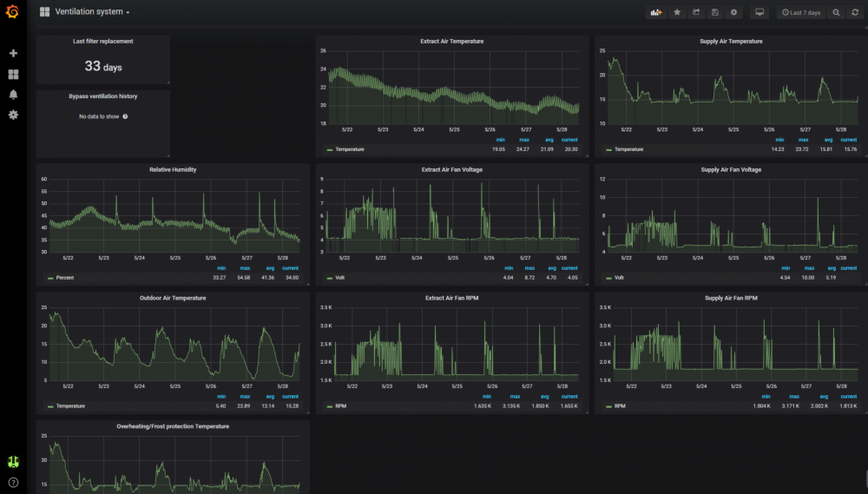The width and height of the screenshot is (868, 494).
Task: Open the Extract Air Temperature panel title menu
Action: tap(451, 41)
